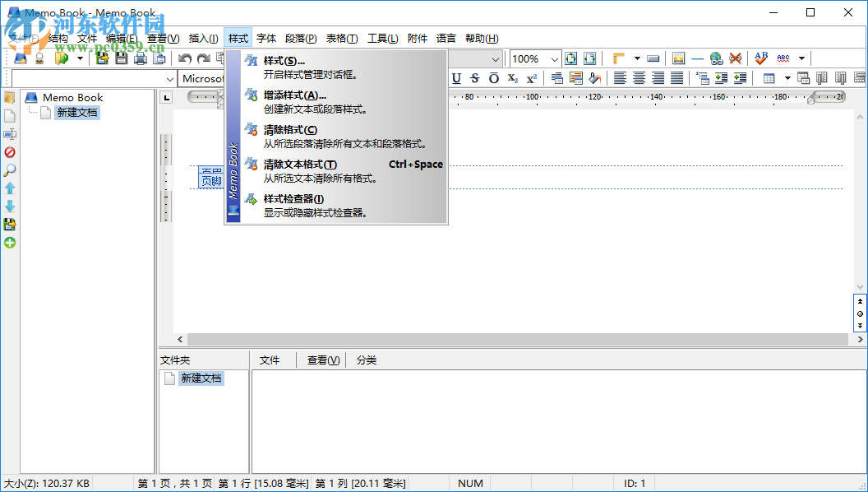
Task: Click the blue move down arrow sidebar icon
Action: [9, 207]
